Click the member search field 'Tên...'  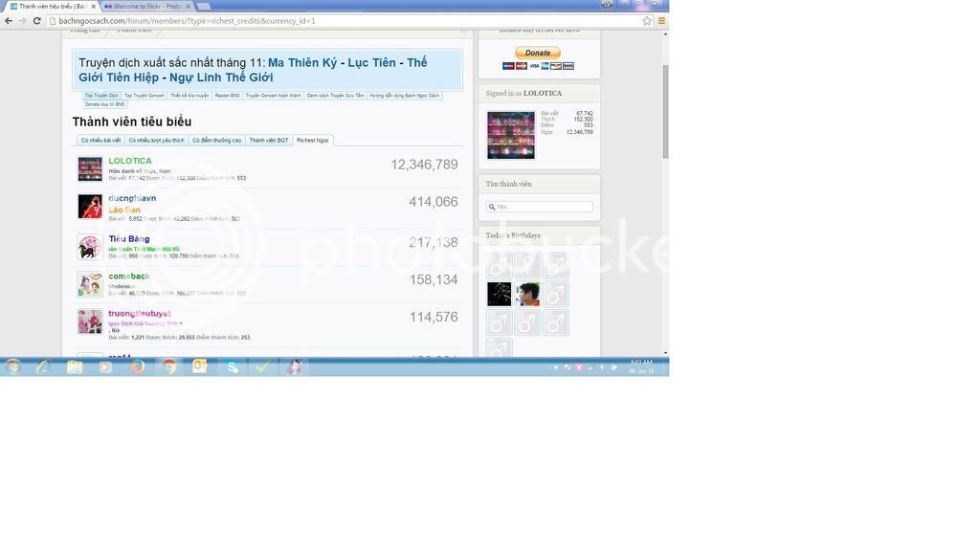[x=543, y=207]
